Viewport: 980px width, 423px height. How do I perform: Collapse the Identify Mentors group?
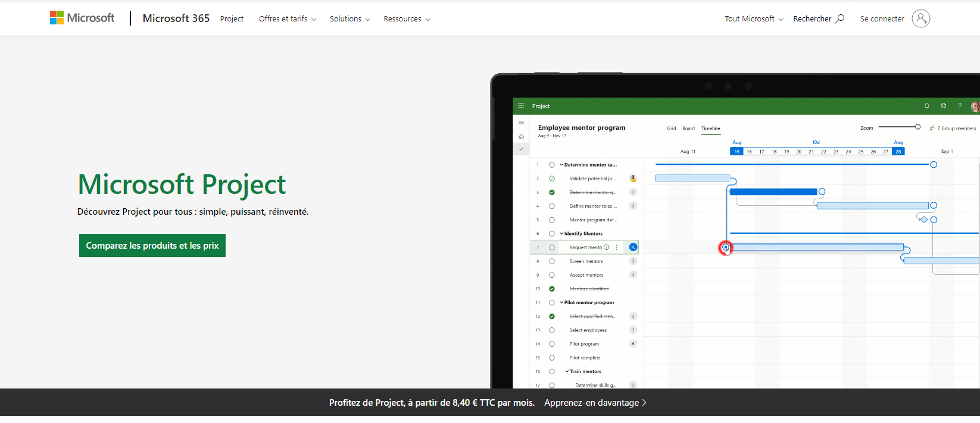pos(561,234)
